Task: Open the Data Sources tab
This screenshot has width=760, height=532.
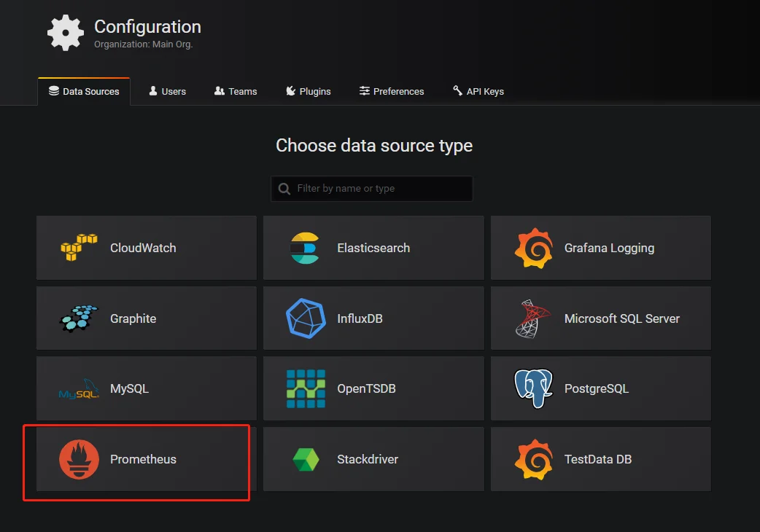Action: [x=84, y=92]
